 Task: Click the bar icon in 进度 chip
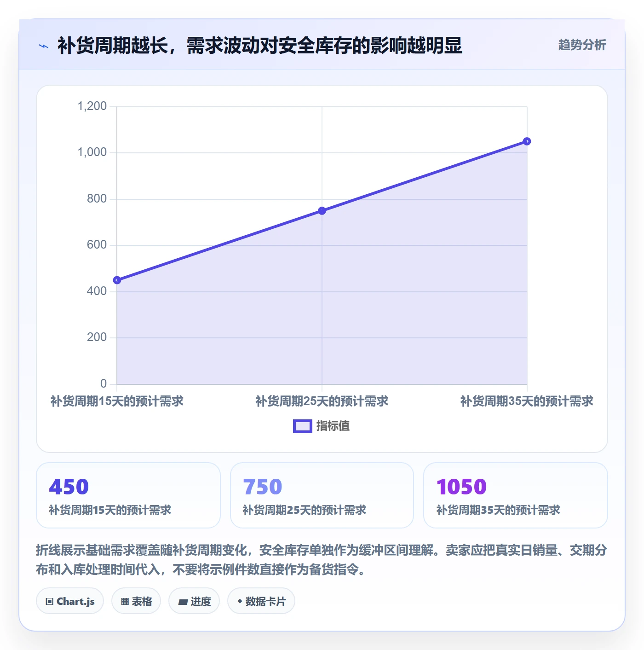click(x=183, y=602)
